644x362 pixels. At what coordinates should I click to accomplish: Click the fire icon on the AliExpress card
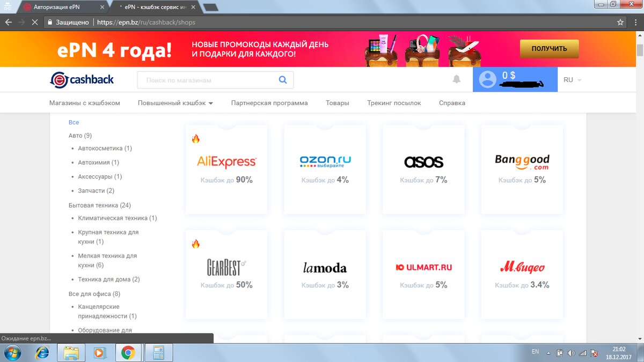(x=196, y=138)
